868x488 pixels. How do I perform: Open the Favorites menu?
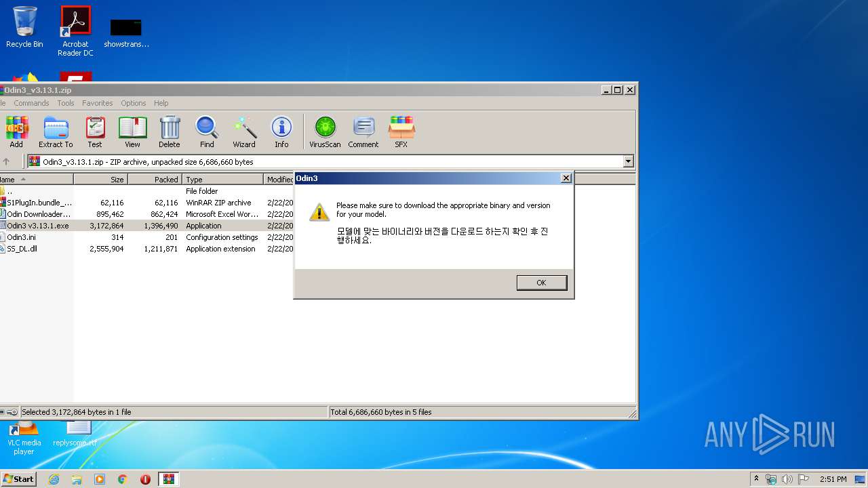[x=98, y=103]
